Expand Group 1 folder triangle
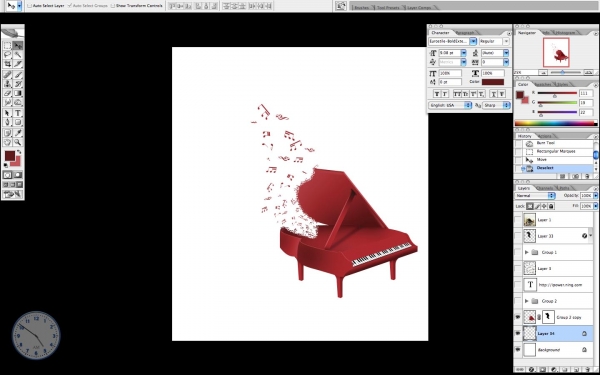Image resolution: width=600 pixels, height=375 pixels. tap(527, 252)
